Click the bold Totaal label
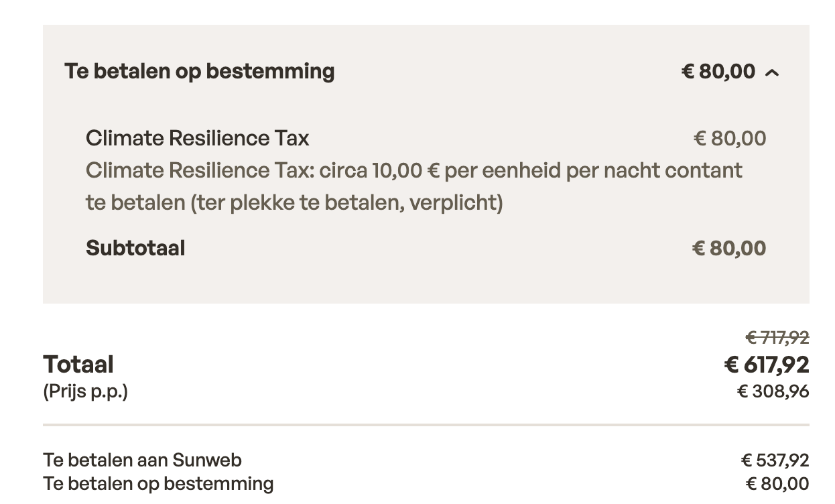This screenshot has height=504, width=835. [78, 365]
